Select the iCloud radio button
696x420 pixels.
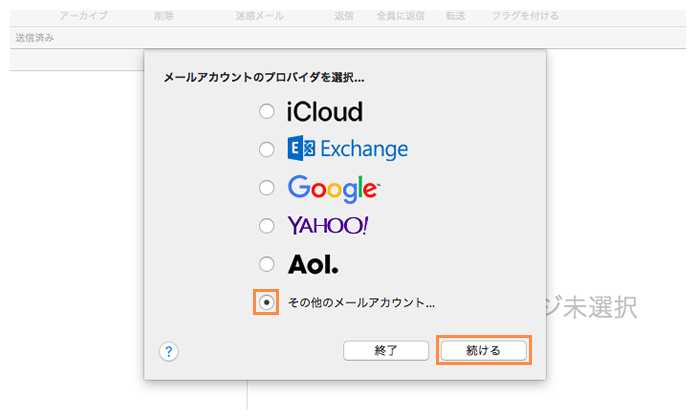[266, 111]
